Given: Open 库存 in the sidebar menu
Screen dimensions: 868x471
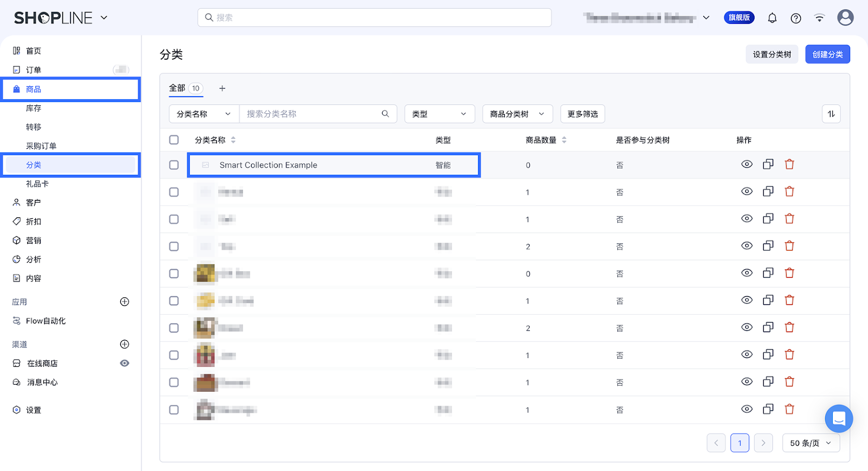Looking at the screenshot, I should pos(34,108).
